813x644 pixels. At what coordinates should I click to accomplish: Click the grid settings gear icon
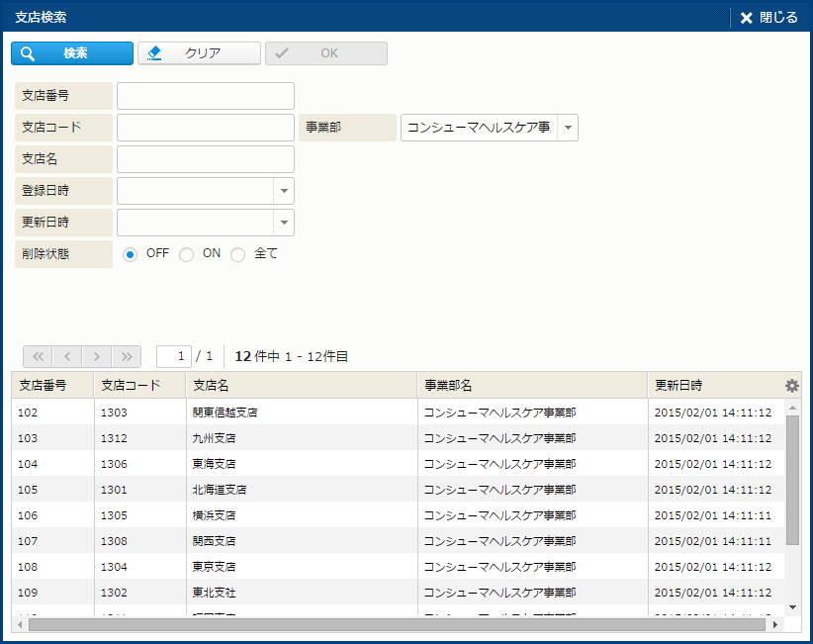click(x=791, y=386)
